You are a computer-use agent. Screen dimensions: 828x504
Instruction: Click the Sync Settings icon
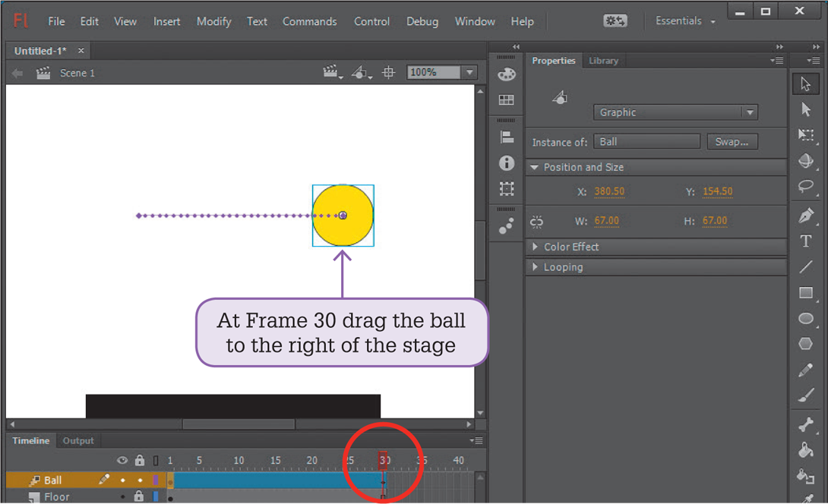[x=615, y=21]
